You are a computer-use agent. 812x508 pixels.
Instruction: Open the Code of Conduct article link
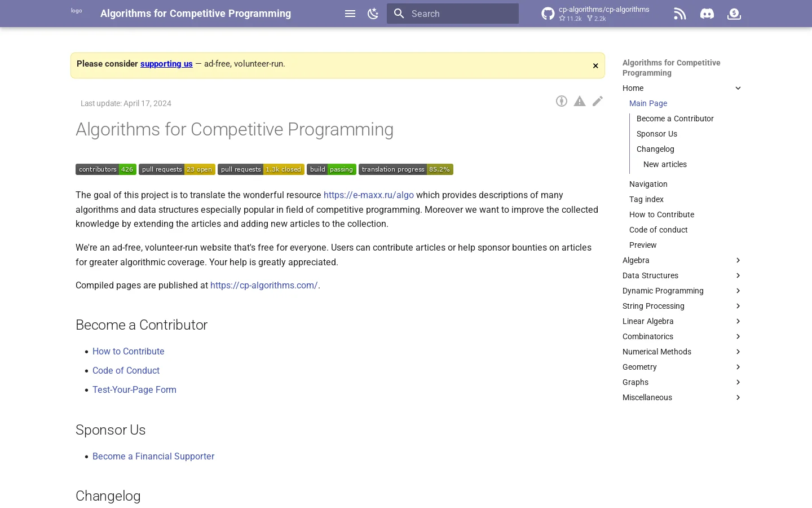click(126, 371)
